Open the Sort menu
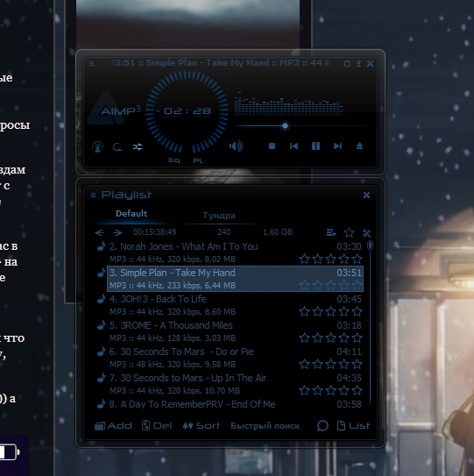Screen dimensions: 474x476 click(201, 426)
